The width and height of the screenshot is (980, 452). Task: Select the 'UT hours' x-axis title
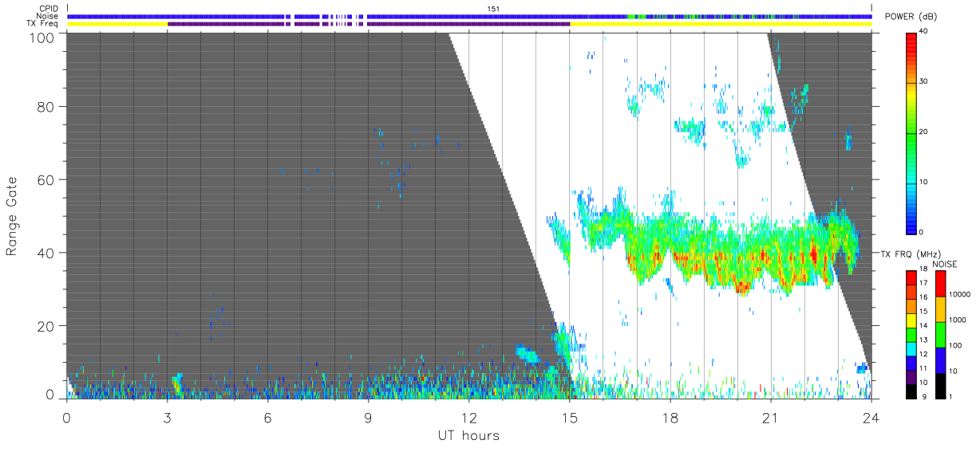468,435
